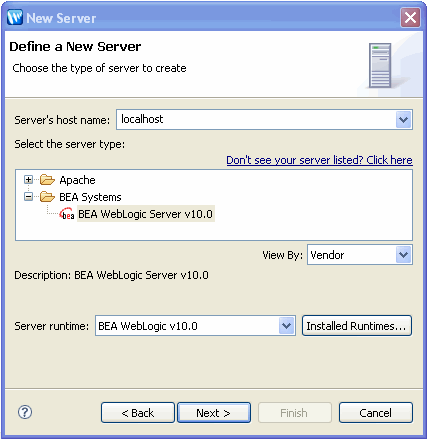Open the View By Vendor dropdown arrow
427x439 pixels.
pos(404,255)
